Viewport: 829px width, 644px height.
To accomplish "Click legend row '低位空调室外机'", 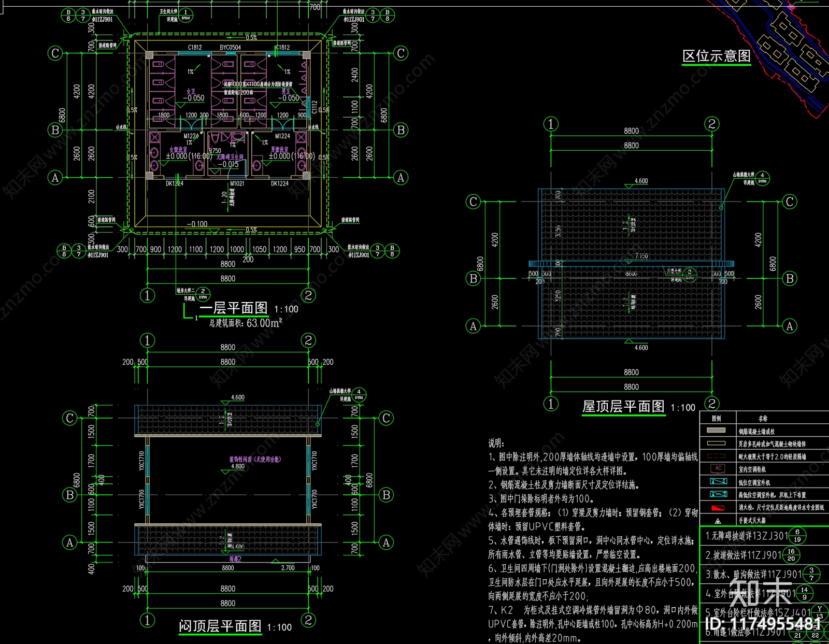I will point(754,482).
